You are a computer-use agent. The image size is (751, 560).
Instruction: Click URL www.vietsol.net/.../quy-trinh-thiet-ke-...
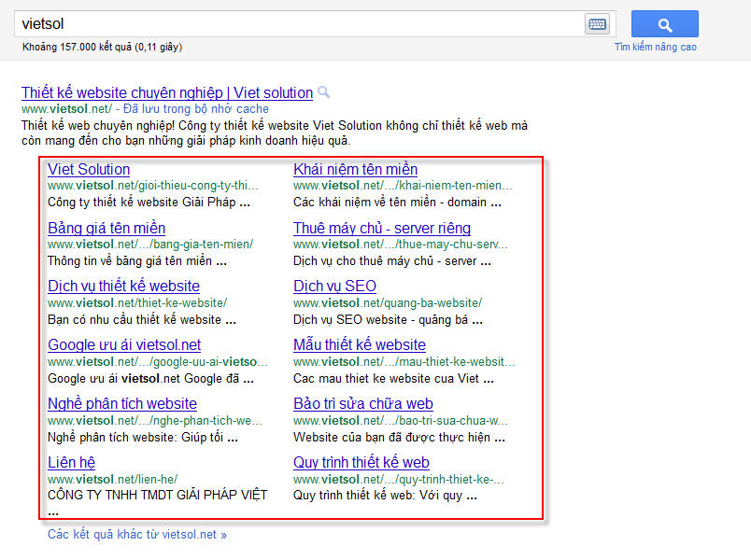point(399,479)
